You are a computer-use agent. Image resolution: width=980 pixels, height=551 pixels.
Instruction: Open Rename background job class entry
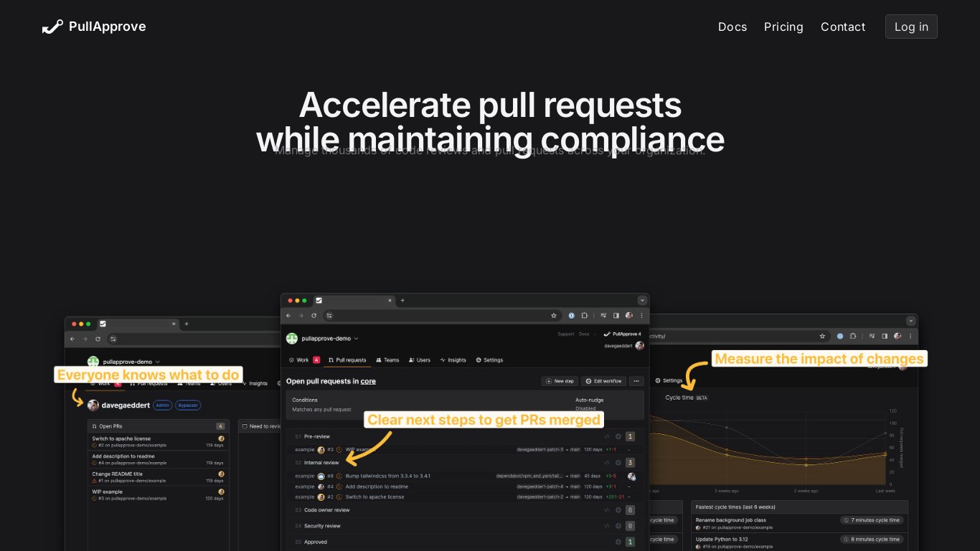point(730,520)
